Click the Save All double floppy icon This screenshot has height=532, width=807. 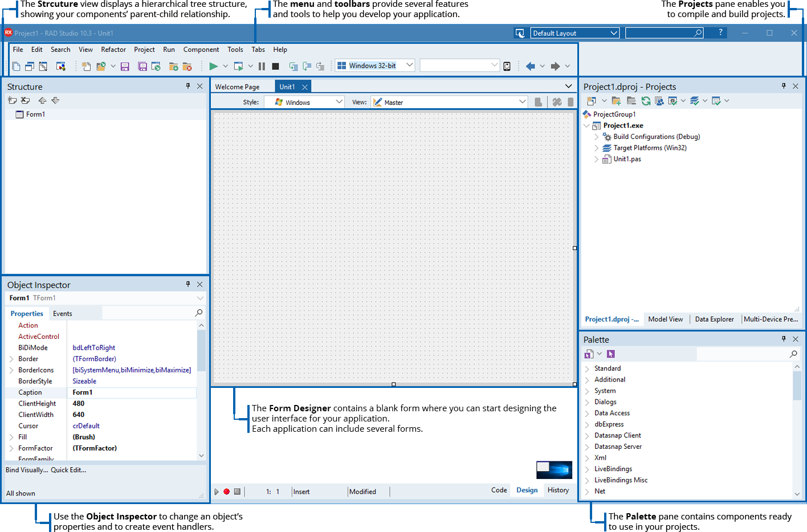pos(142,67)
